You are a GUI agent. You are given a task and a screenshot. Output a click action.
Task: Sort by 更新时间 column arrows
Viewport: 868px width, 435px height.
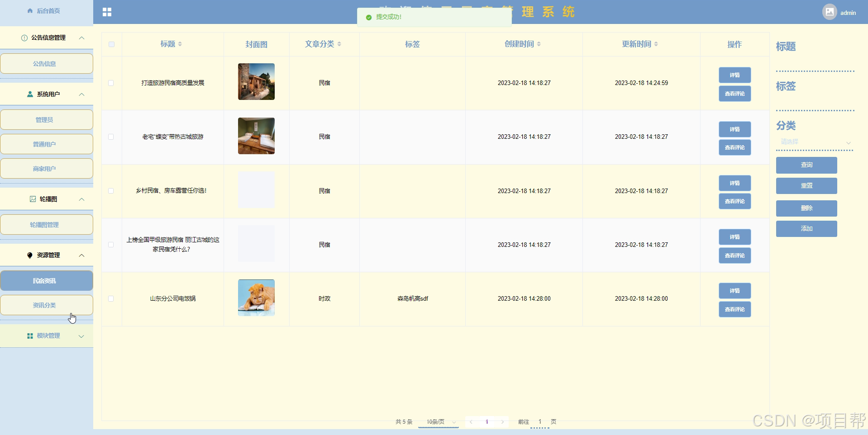(656, 44)
